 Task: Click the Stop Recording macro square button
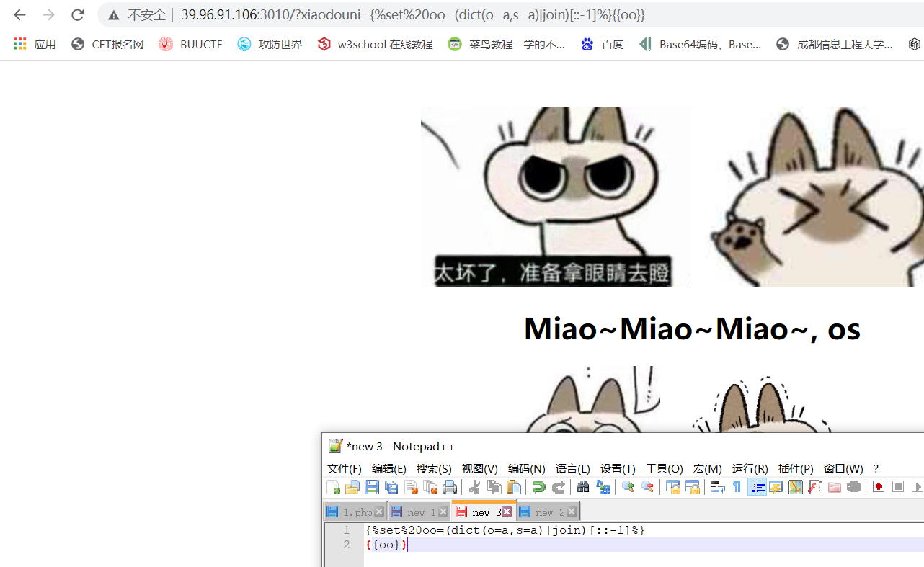pyautogui.click(x=898, y=487)
